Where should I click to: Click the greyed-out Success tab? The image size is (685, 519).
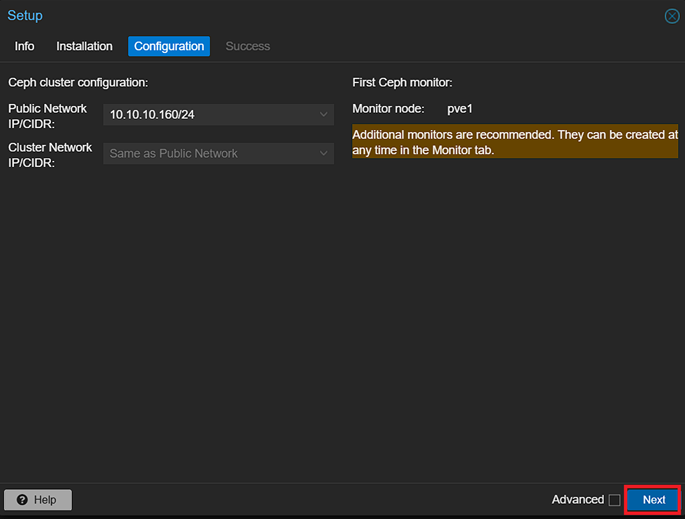click(247, 46)
